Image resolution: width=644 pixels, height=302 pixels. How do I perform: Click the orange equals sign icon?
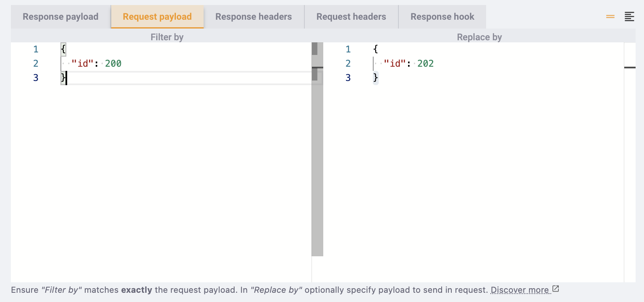point(610,17)
